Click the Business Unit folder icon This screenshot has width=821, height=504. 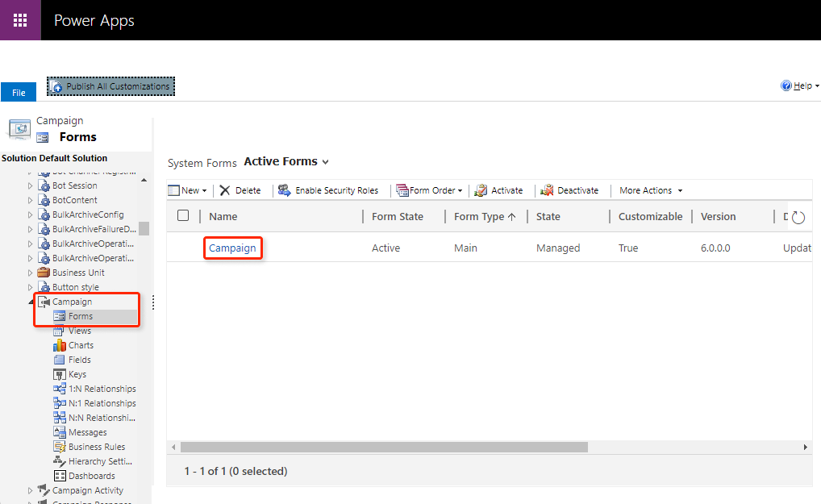[44, 273]
